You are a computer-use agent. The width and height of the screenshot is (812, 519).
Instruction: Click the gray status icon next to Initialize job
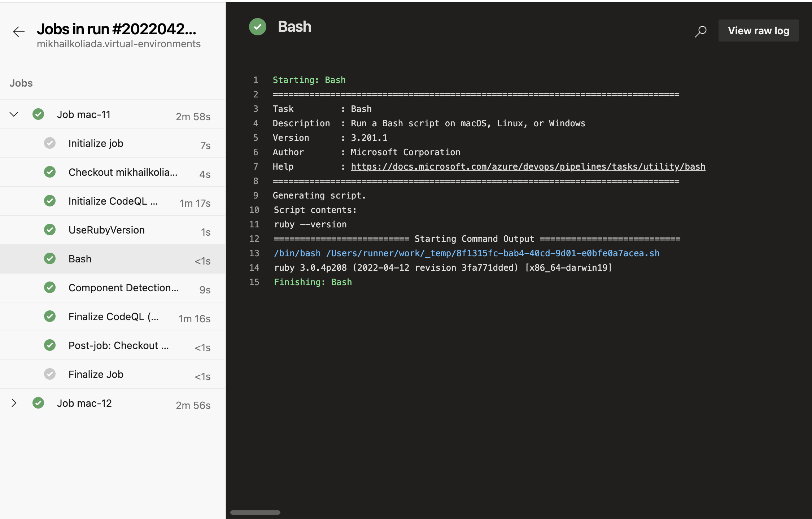pyautogui.click(x=49, y=143)
